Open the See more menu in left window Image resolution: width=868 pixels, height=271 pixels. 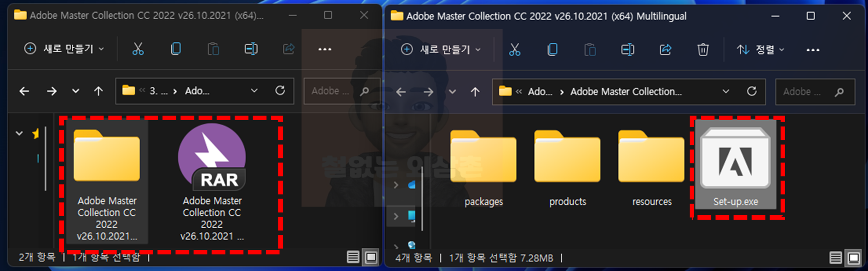(325, 49)
